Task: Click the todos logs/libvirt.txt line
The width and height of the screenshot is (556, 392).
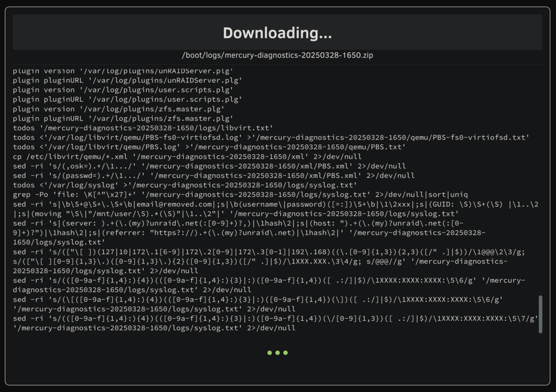Action: pyautogui.click(x=143, y=128)
